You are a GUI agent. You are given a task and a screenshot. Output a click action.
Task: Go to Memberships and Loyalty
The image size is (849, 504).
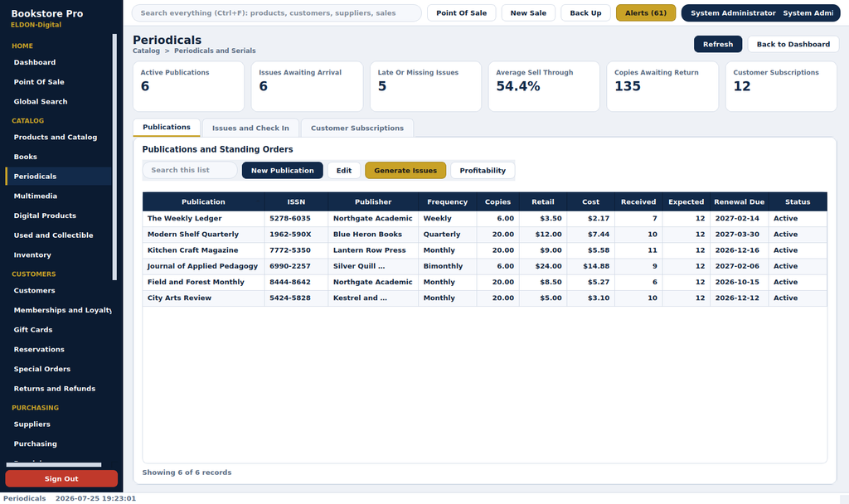(59, 310)
